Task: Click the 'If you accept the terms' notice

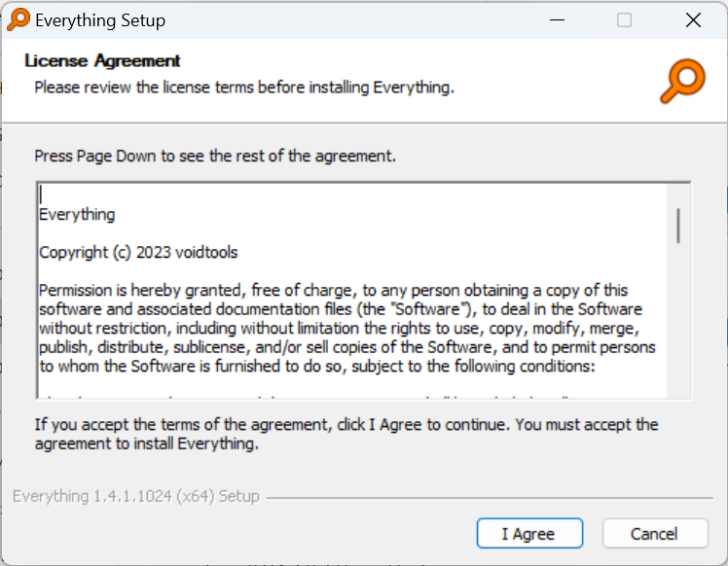Action: (x=346, y=435)
